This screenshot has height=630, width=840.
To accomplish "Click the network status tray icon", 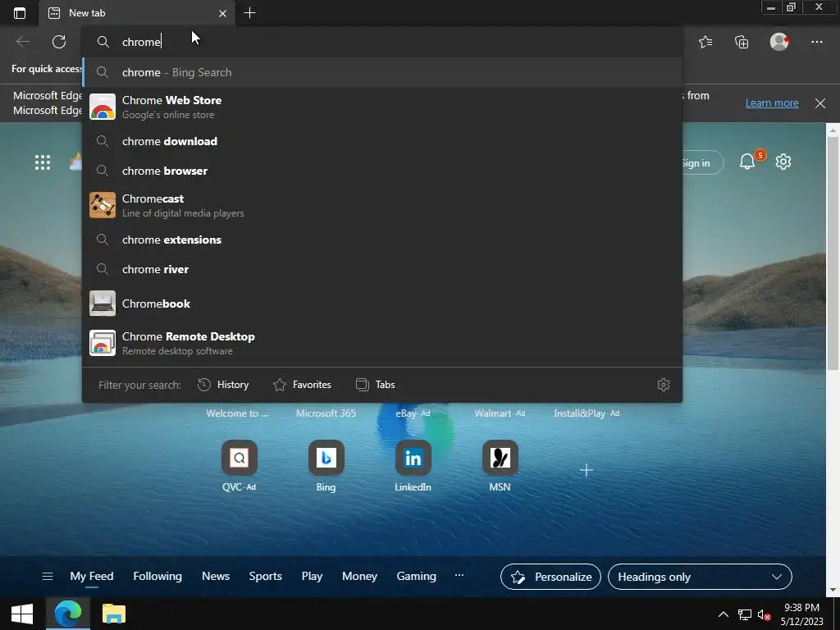I will (x=744, y=614).
